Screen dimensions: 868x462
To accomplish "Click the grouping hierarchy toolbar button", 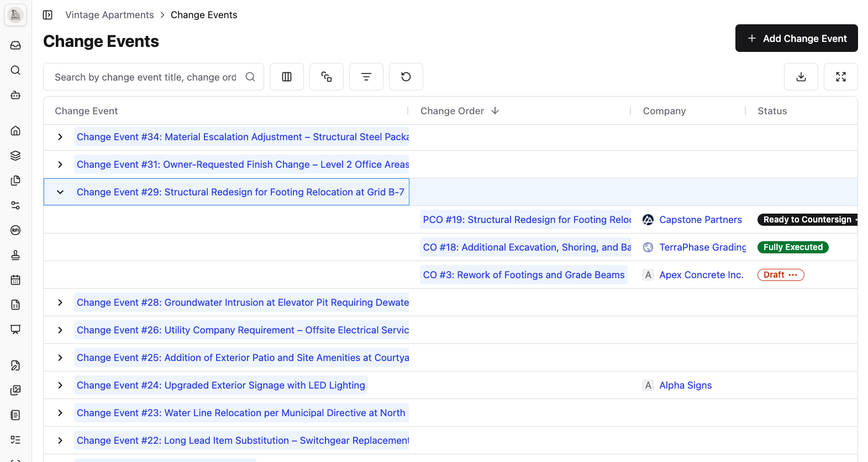I will coord(327,77).
